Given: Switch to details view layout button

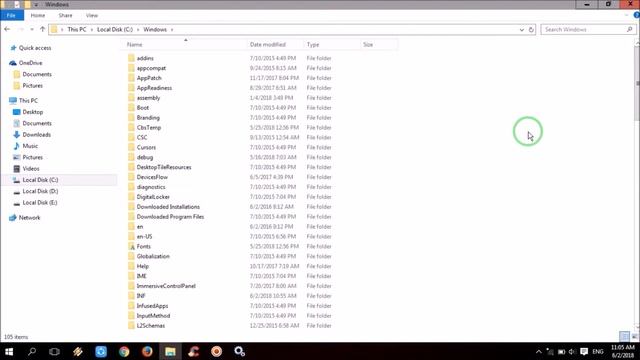Looking at the screenshot, I should pos(624,336).
